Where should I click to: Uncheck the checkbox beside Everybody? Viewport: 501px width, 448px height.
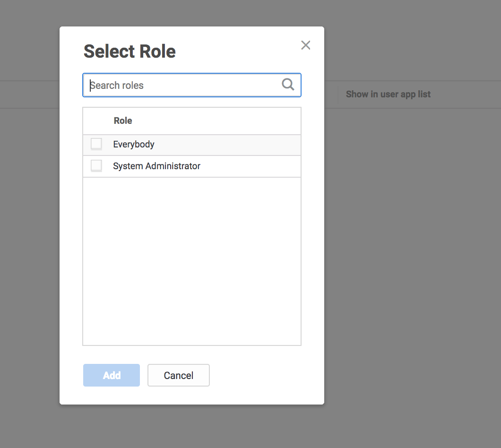[x=96, y=144]
